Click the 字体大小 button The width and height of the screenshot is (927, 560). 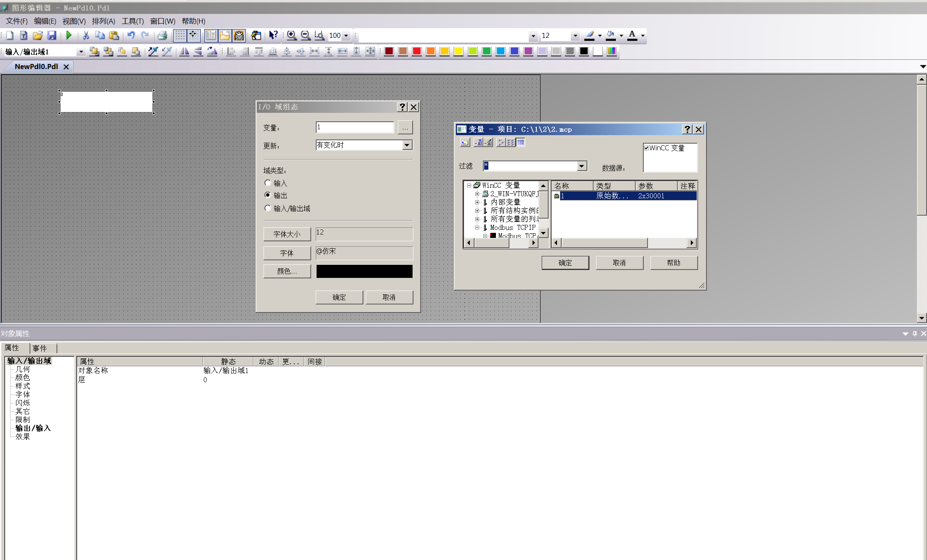point(287,234)
